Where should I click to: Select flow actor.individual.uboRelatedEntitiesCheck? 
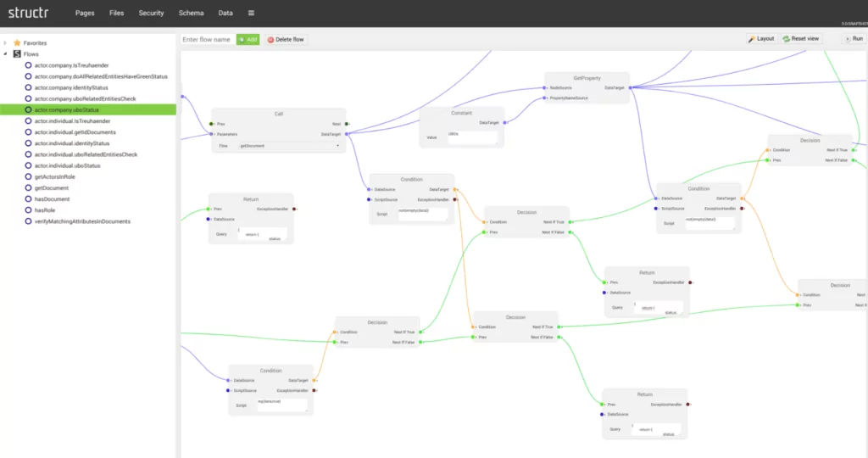click(86, 154)
